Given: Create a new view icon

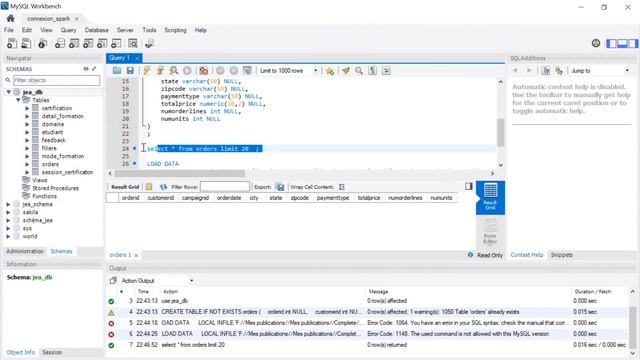Looking at the screenshot, I should (x=88, y=43).
